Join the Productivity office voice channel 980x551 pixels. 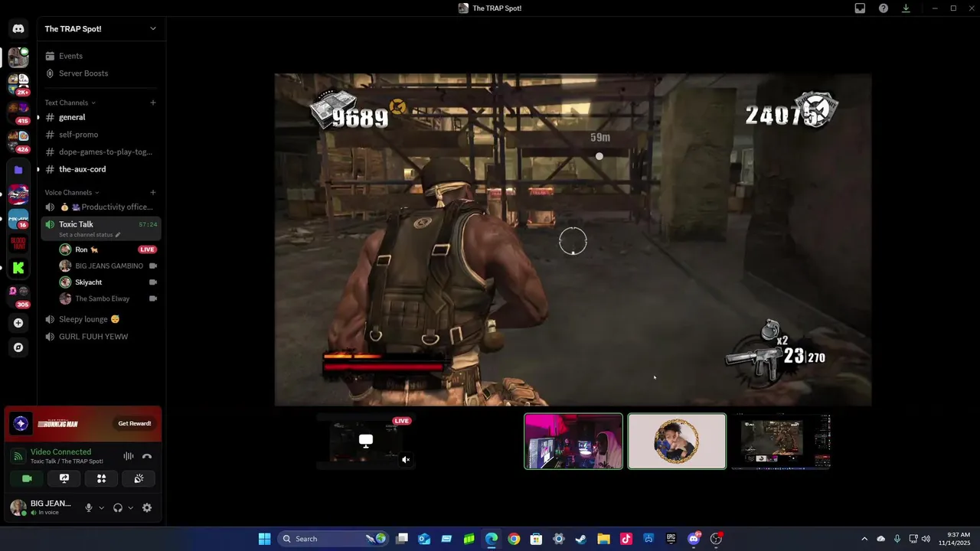pyautogui.click(x=101, y=207)
